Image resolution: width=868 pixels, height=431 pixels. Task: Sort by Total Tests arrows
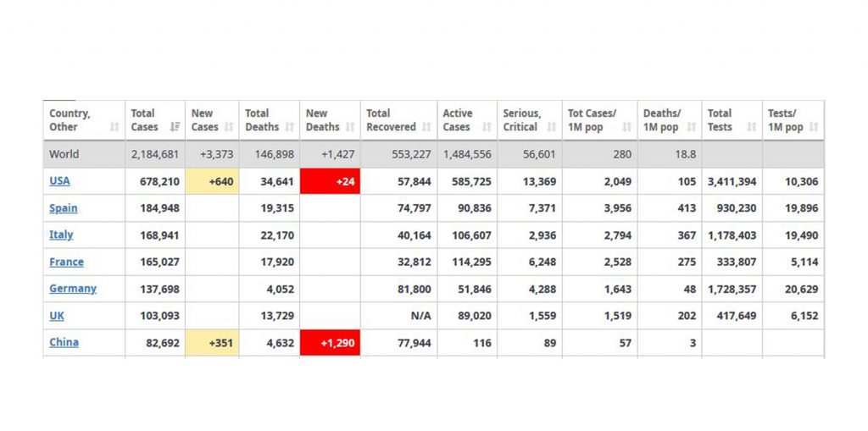click(752, 128)
